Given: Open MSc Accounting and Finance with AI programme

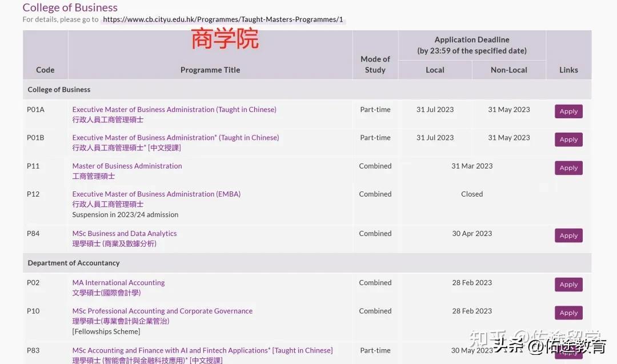Looking at the screenshot, I should click(x=202, y=350).
